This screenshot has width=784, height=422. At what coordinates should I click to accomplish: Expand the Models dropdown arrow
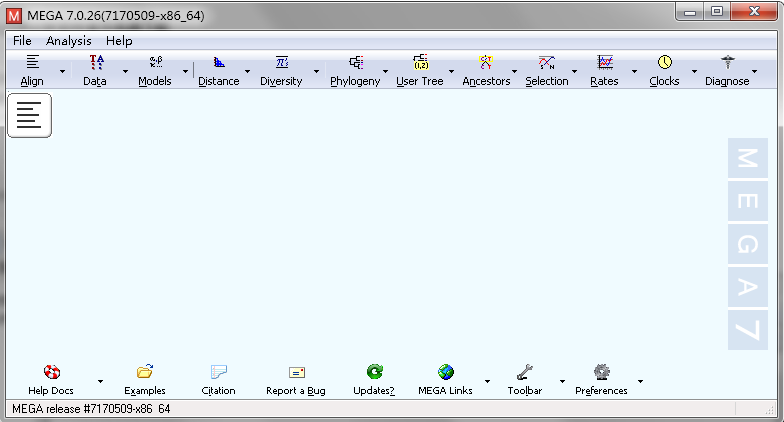pos(186,72)
